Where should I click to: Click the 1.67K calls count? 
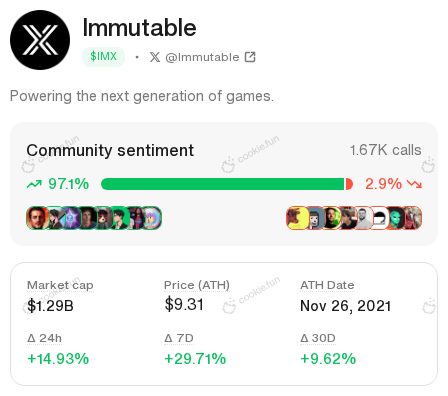[x=385, y=150]
